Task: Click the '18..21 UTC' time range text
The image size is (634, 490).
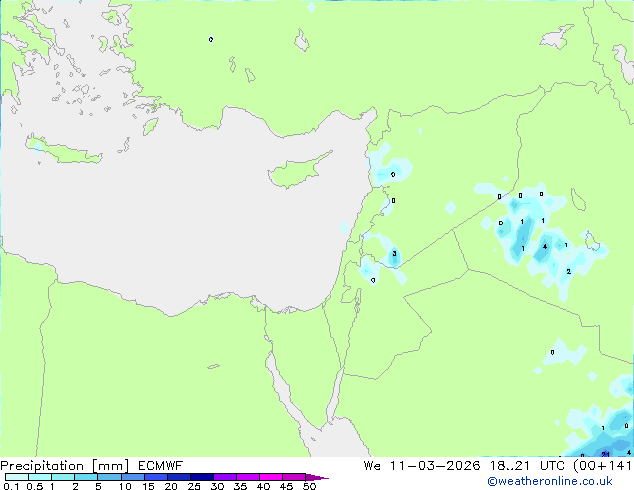Action: click(530, 466)
